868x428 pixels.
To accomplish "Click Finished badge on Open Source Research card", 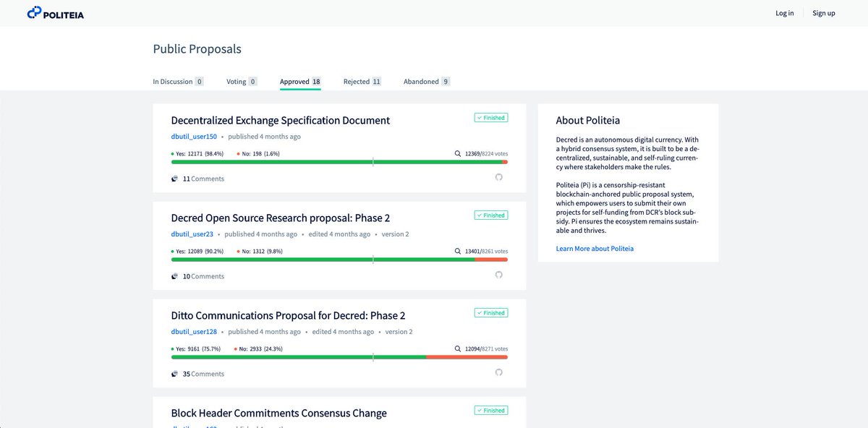I will (491, 215).
